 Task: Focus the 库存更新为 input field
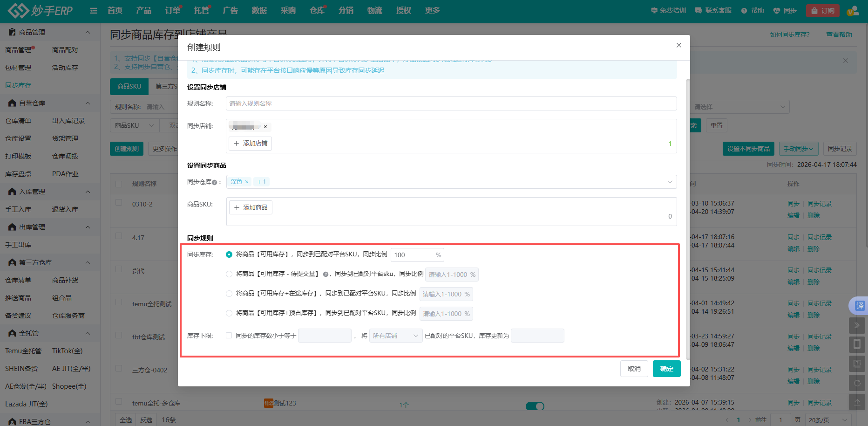(537, 336)
